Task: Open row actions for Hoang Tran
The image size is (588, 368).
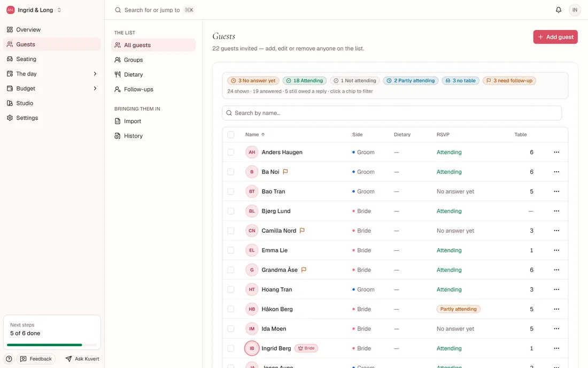Action: (x=556, y=289)
